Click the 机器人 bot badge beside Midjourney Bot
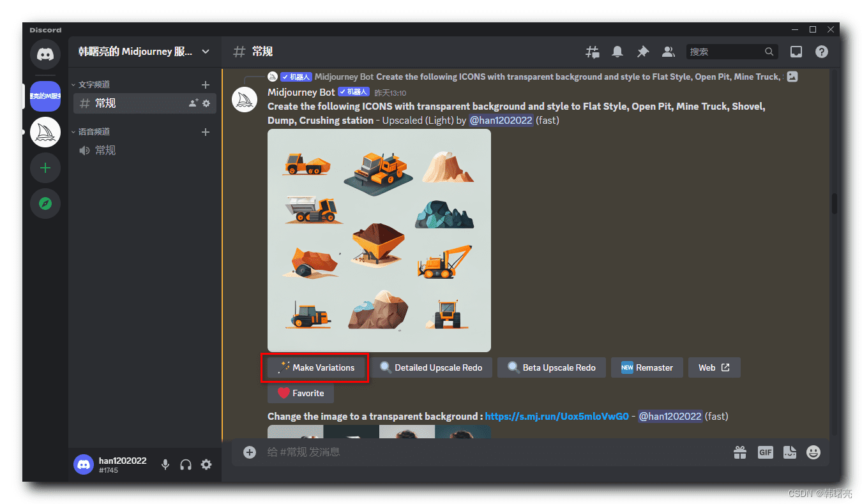Screen dimensions: 862x504 tap(354, 92)
